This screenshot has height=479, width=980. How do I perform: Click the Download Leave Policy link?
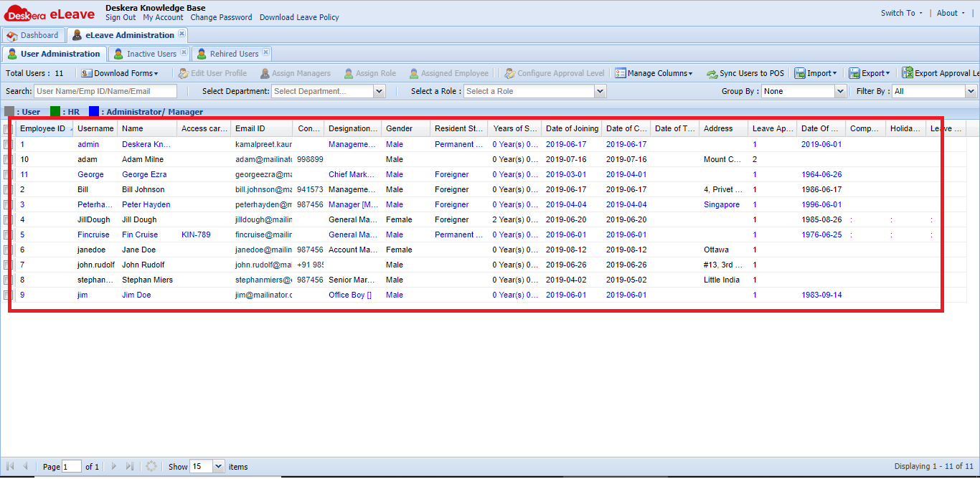(299, 17)
